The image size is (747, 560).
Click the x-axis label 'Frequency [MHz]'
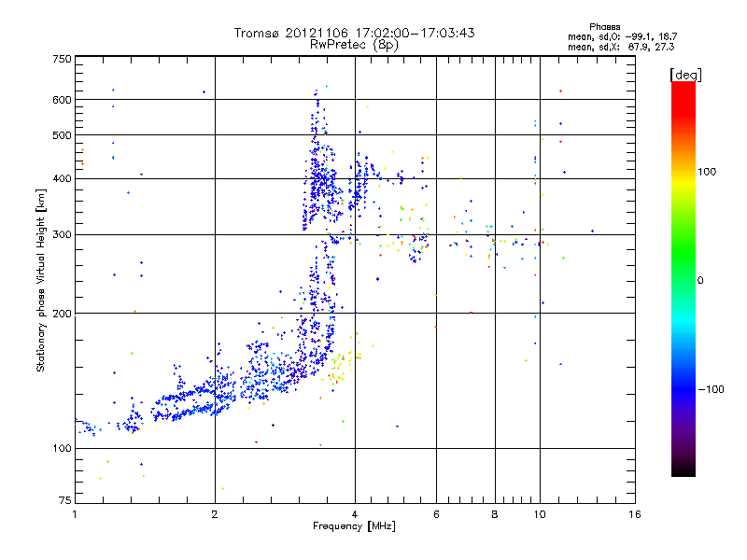(355, 526)
